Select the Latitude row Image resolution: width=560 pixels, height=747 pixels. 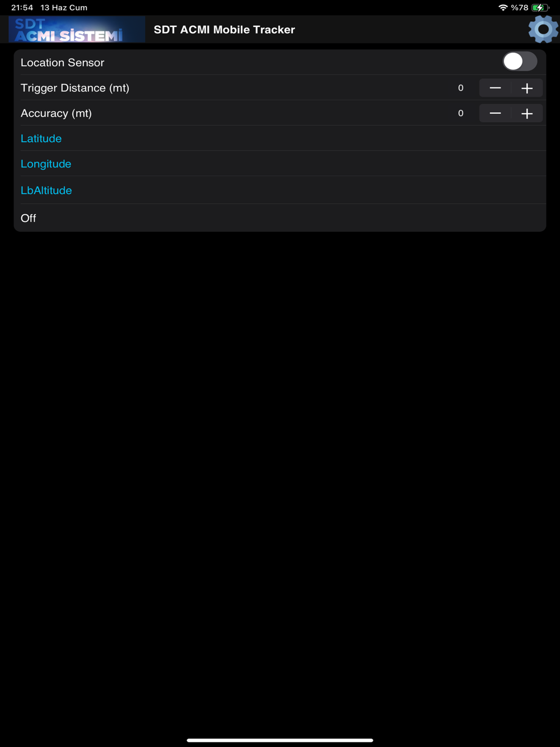point(280,138)
